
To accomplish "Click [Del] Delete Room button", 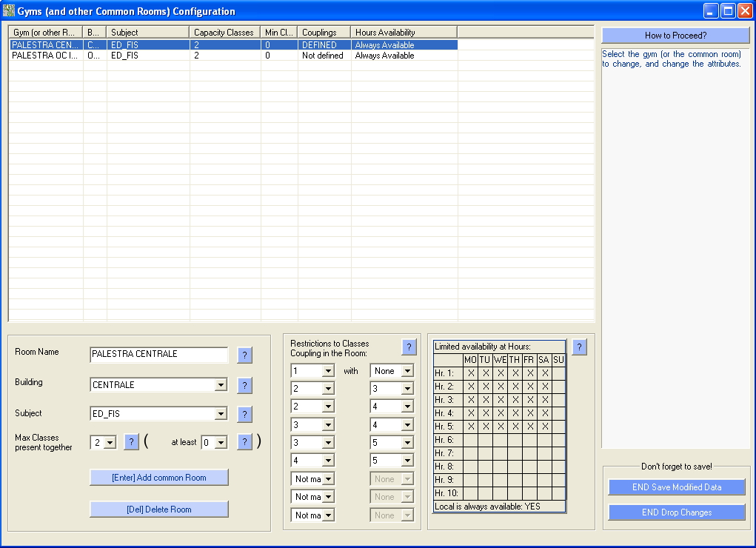I will [159, 509].
